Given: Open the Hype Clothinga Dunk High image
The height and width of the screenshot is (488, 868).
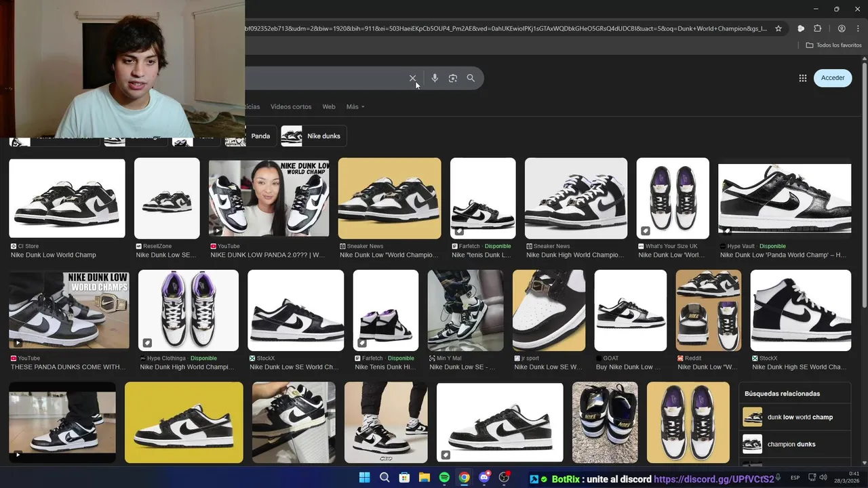Looking at the screenshot, I should [x=189, y=310].
